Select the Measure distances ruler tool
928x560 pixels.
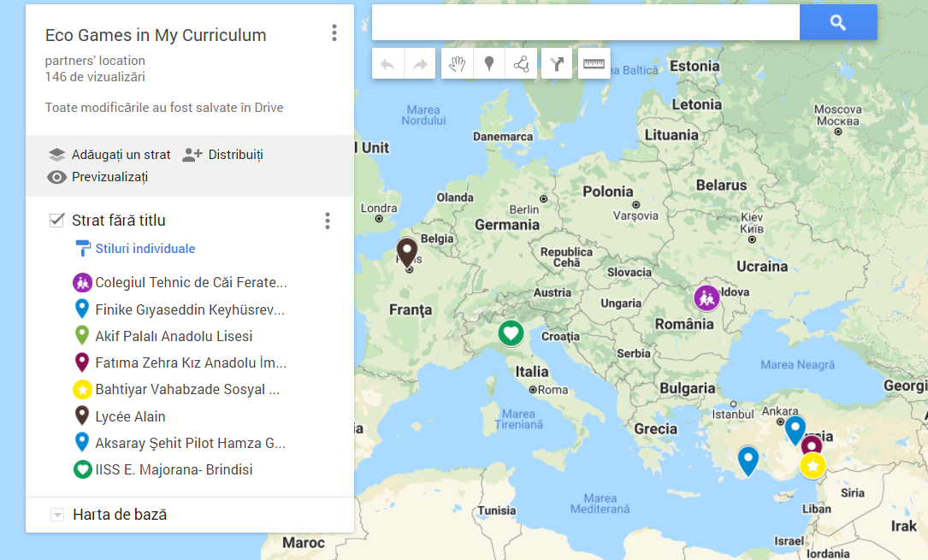[594, 64]
